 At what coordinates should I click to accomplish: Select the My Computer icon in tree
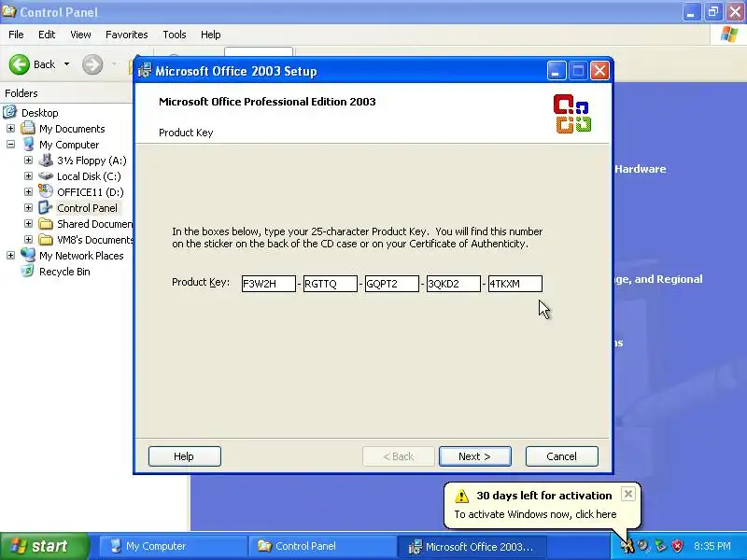click(x=28, y=144)
